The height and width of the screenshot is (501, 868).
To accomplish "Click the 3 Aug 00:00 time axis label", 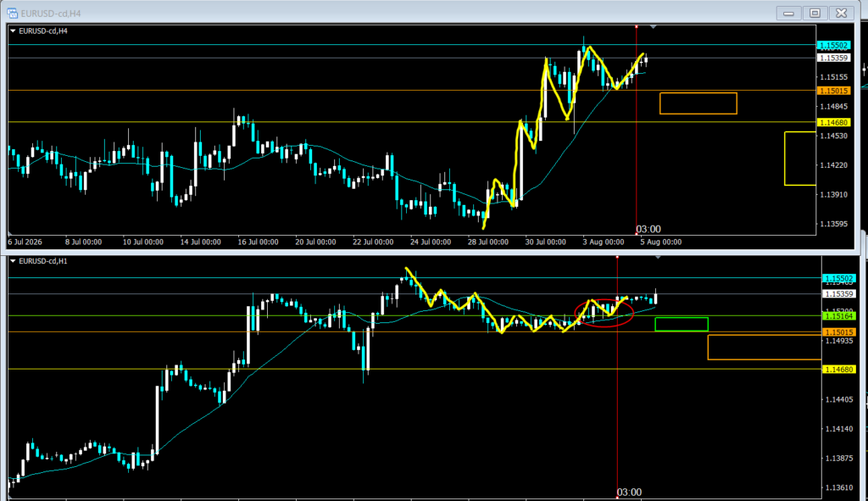I will tap(604, 242).
